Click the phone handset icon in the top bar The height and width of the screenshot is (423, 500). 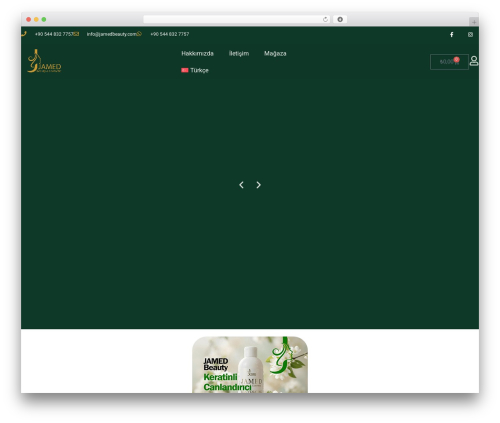pos(24,34)
